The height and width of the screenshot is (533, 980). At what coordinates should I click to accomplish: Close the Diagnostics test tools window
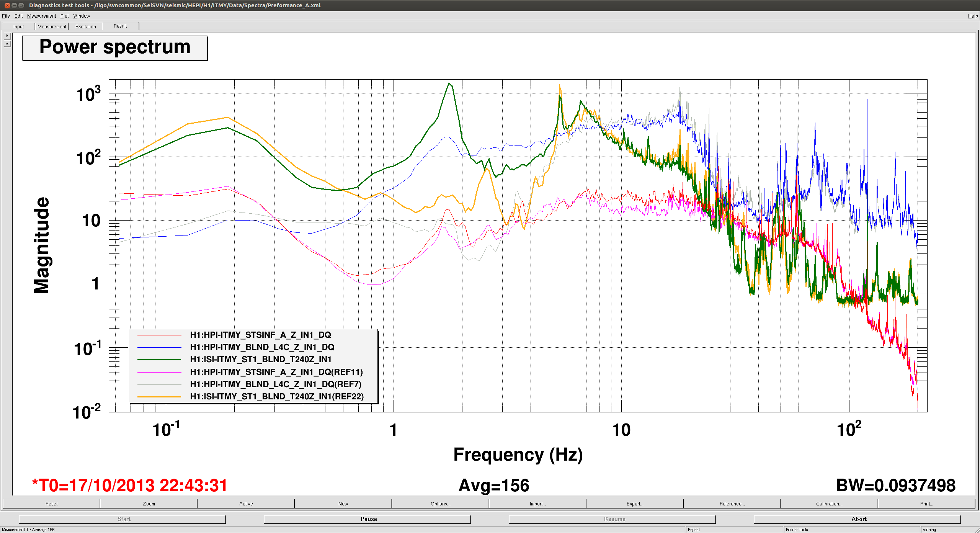click(x=7, y=5)
